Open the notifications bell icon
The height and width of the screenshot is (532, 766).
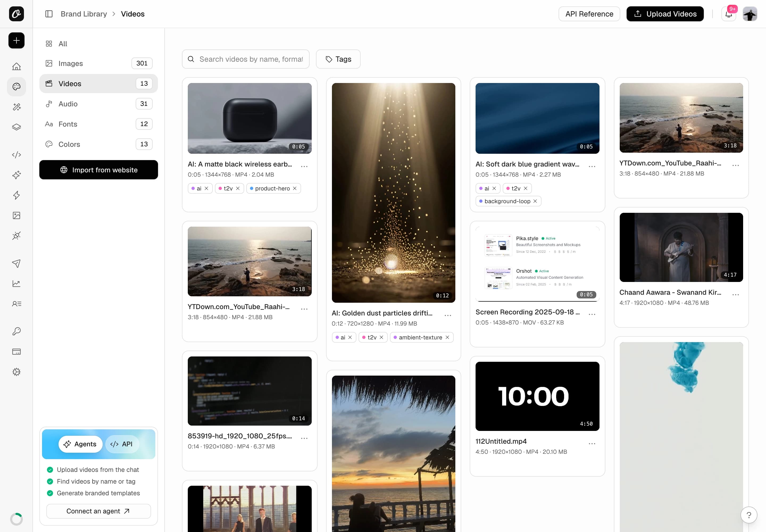729,14
